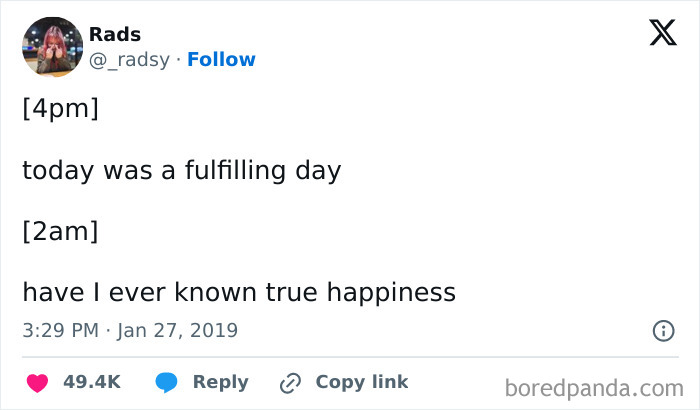Click "today was a fulfilling day" text
Viewport: 700px width, 410px height.
pyautogui.click(x=182, y=171)
